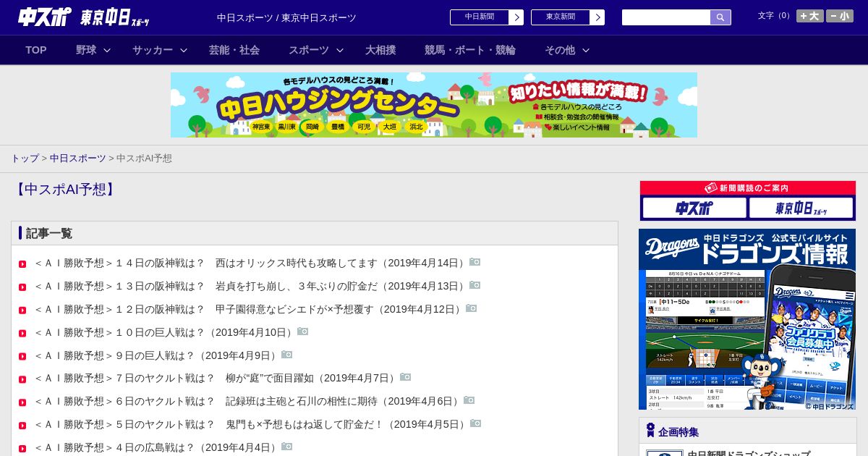Click red bullet icon for 12日の阪神戦

point(22,311)
